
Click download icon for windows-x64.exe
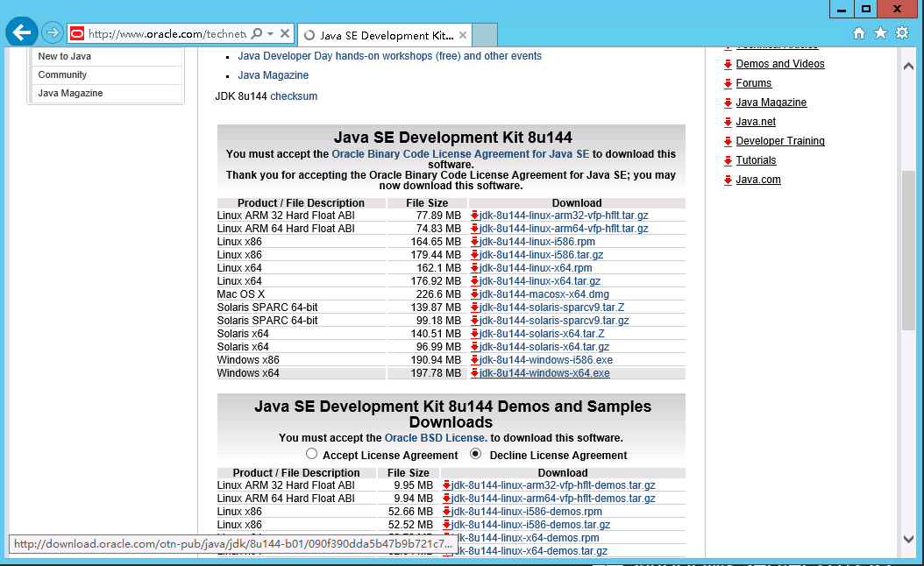click(474, 373)
